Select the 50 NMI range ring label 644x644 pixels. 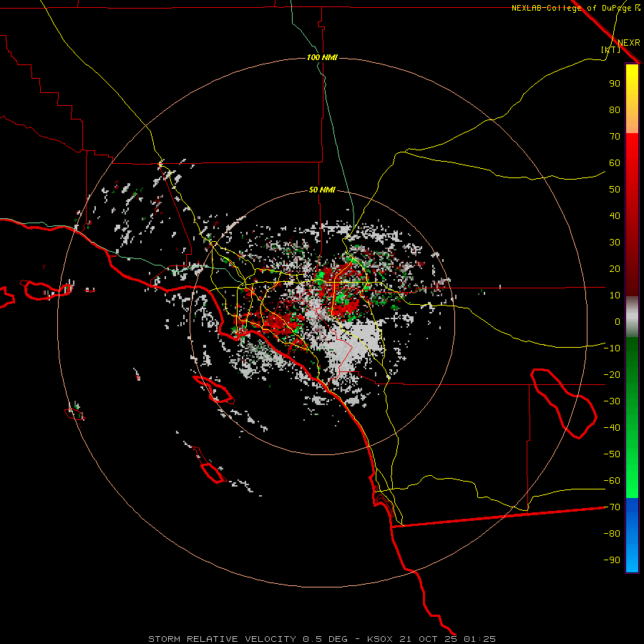pos(322,190)
